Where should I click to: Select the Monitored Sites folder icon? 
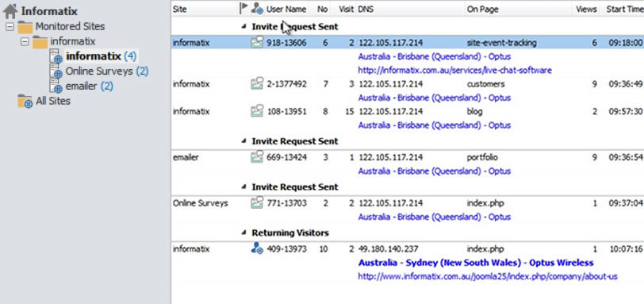click(x=25, y=27)
